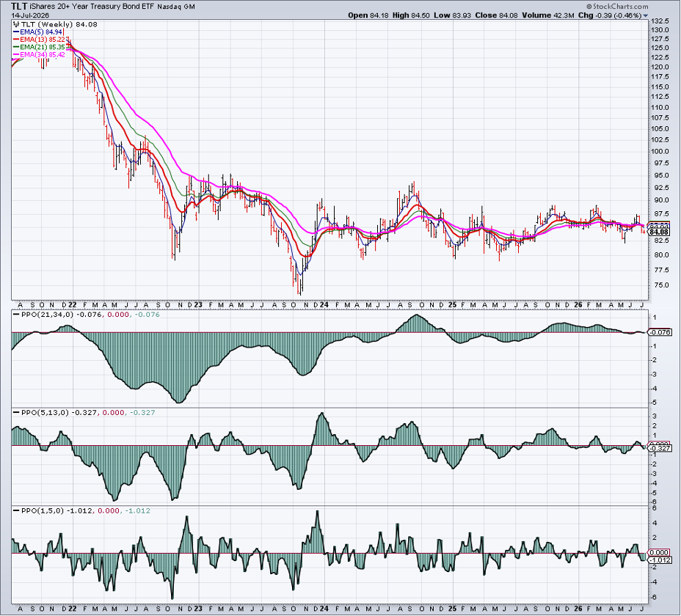The height and width of the screenshot is (616, 681).
Task: Click the -0.076 value tag on the right
Action: coord(660,332)
